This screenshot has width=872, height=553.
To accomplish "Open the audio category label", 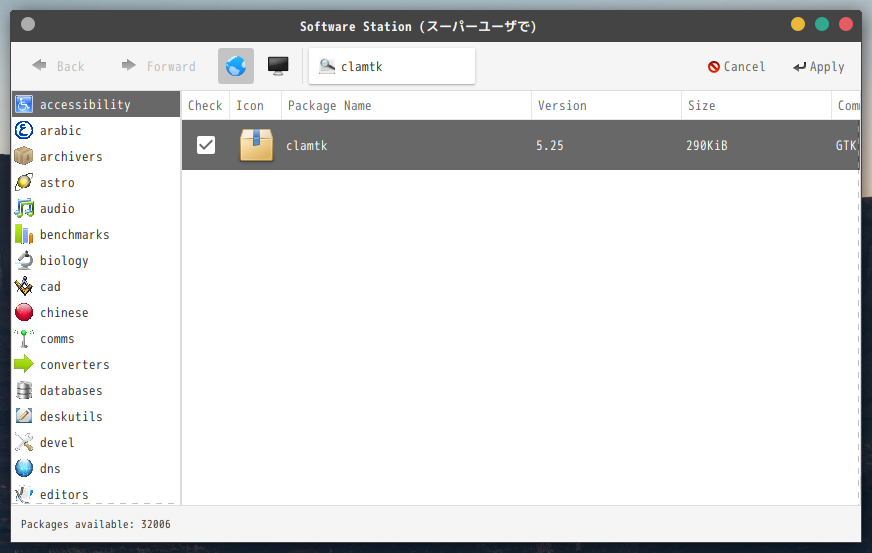I will click(x=57, y=209).
